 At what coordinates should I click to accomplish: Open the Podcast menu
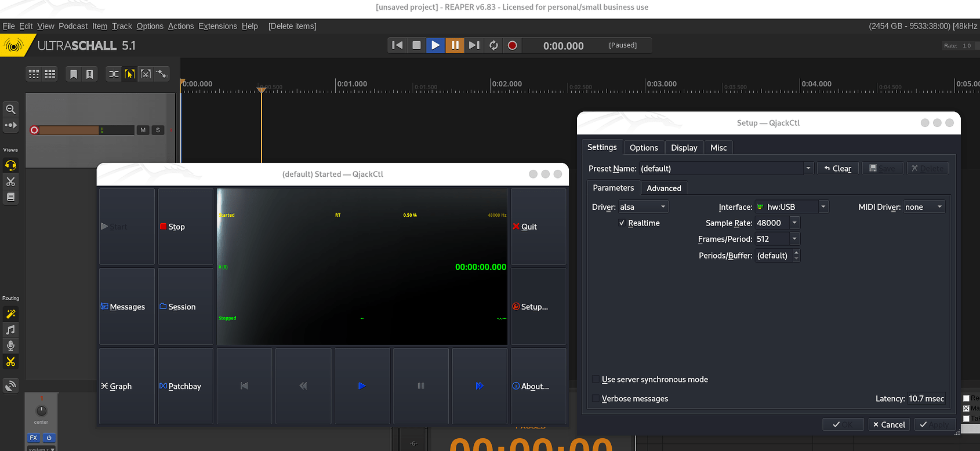(73, 26)
